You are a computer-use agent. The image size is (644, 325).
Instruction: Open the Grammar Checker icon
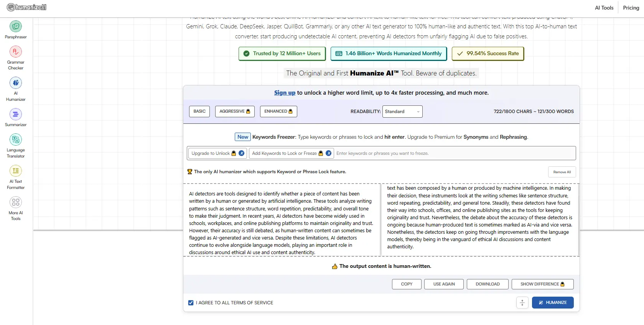(16, 52)
